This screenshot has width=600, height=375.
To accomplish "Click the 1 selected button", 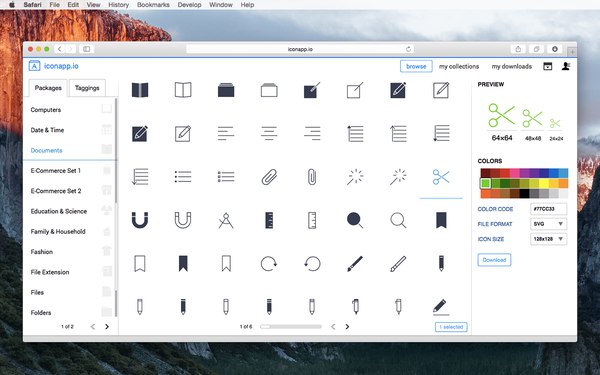I will 451,327.
